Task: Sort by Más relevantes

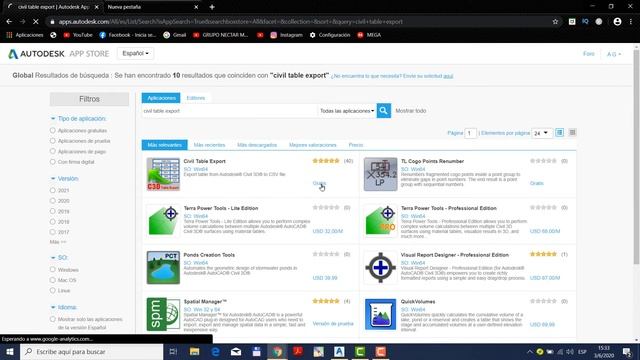Action: [164, 145]
